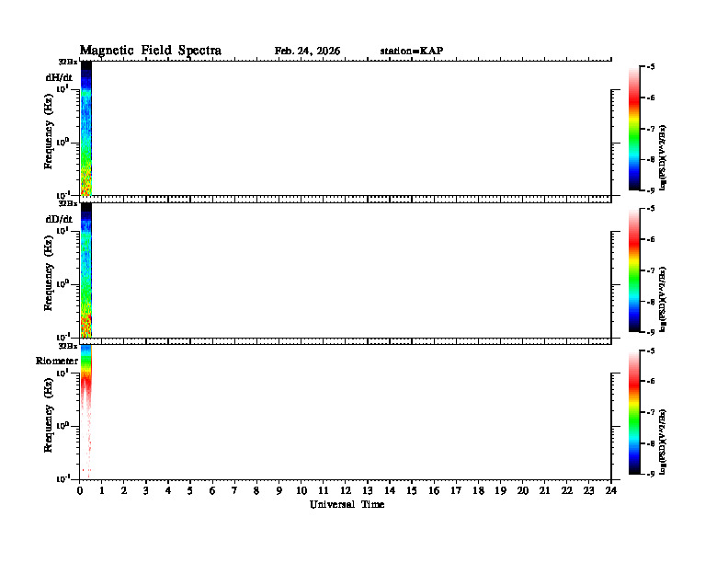Click the log PSD label beside dH/dt color scale
728x563 pixels.
(x=664, y=157)
